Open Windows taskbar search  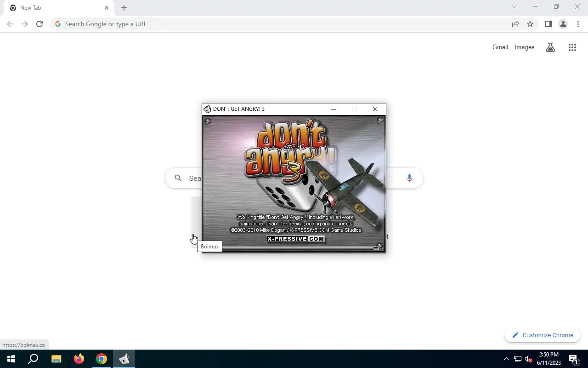(33, 359)
